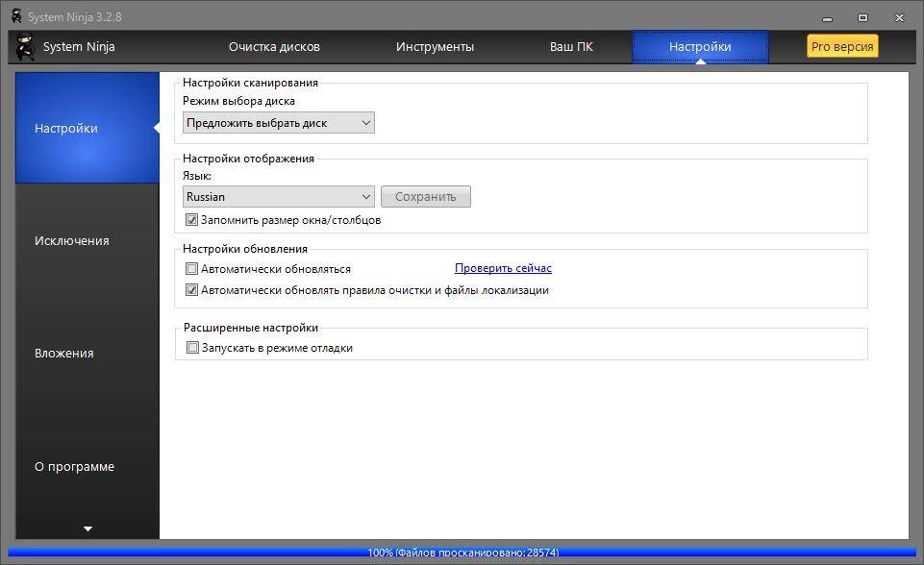Close the System Ninja window
The height and width of the screenshot is (565, 924).
[x=899, y=17]
